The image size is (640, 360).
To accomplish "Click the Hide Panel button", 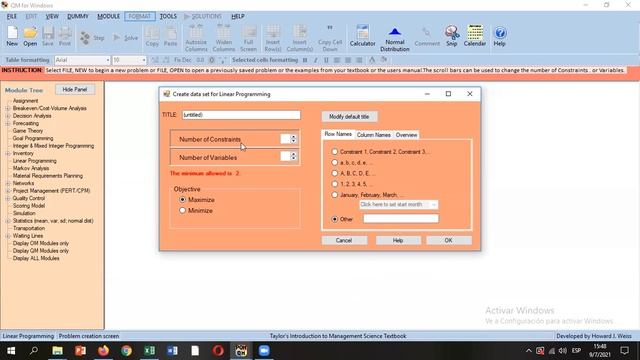I will [75, 89].
